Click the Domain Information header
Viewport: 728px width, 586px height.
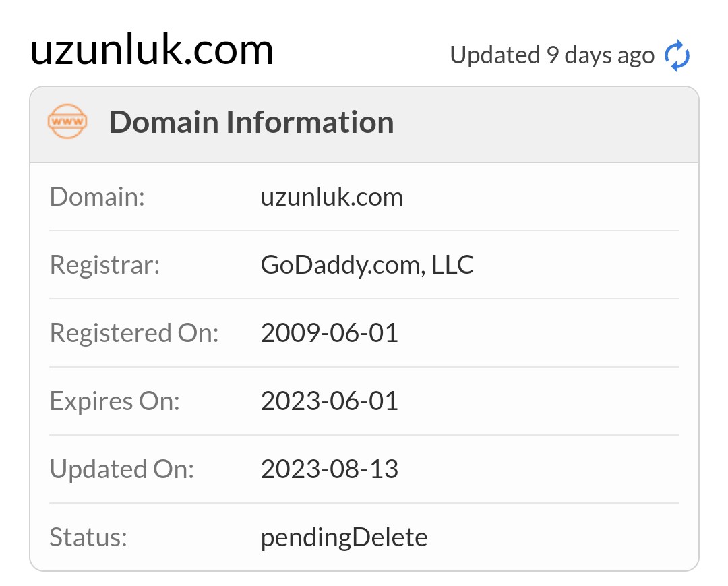[x=251, y=122]
